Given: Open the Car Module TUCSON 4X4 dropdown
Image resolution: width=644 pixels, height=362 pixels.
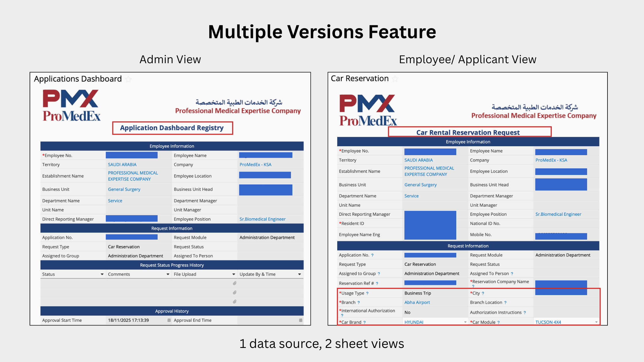Looking at the screenshot, I should click(596, 322).
